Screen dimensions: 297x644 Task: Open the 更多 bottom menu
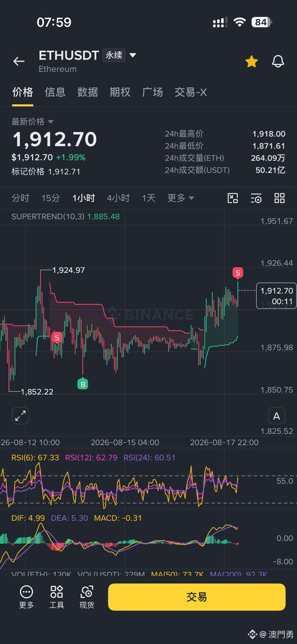[27, 597]
